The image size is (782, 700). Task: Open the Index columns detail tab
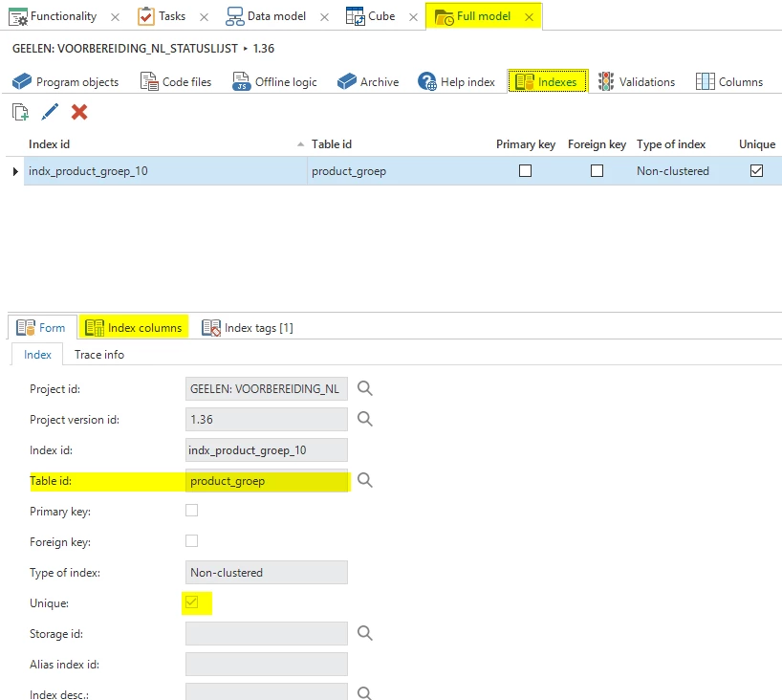point(134,327)
